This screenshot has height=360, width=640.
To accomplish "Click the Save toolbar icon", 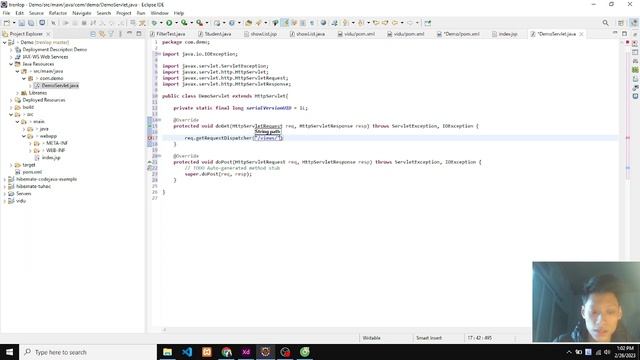I will (x=22, y=23).
